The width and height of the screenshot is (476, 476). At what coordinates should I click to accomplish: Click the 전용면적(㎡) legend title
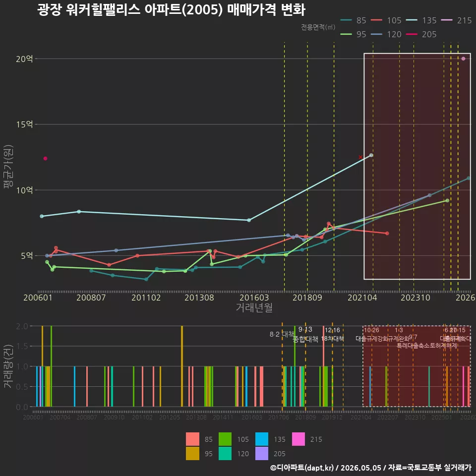(318, 27)
